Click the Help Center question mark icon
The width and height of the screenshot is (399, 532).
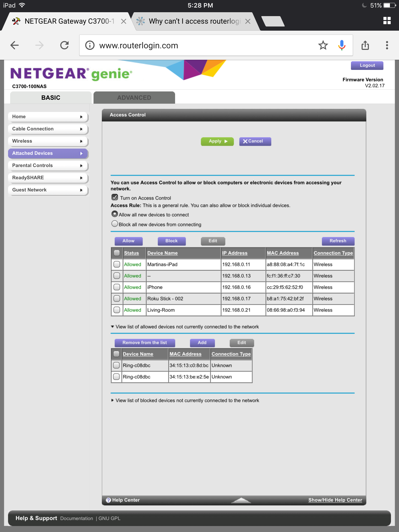pos(109,500)
